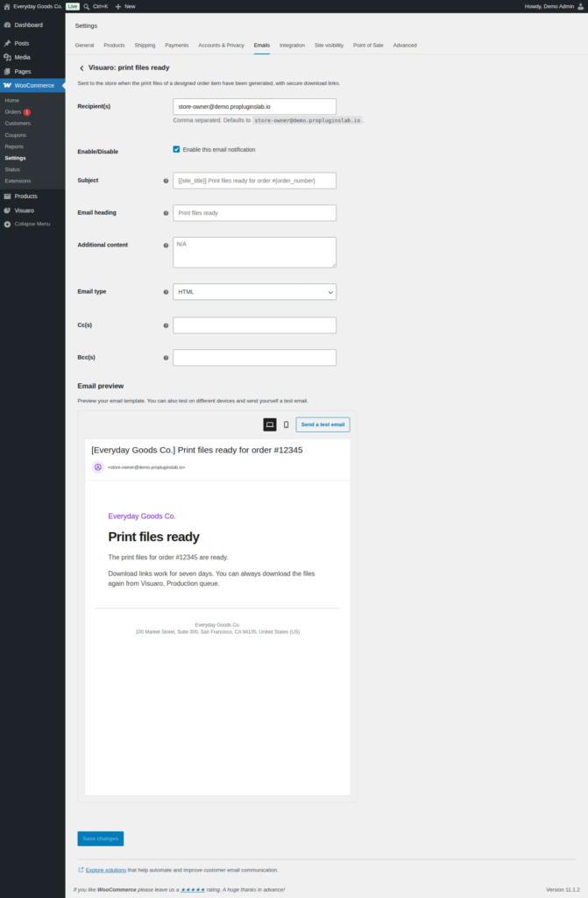
Task: Open the WooCommerce Settings submenu item
Action: point(16,158)
